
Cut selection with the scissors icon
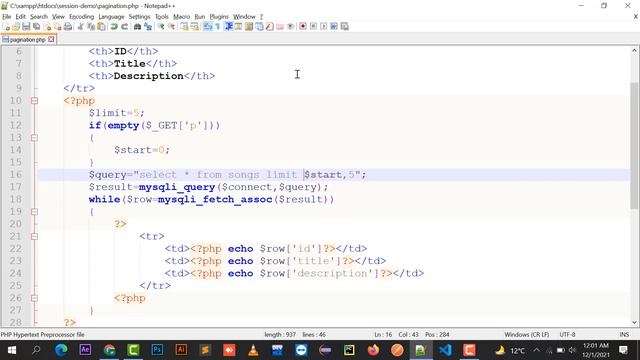point(80,27)
